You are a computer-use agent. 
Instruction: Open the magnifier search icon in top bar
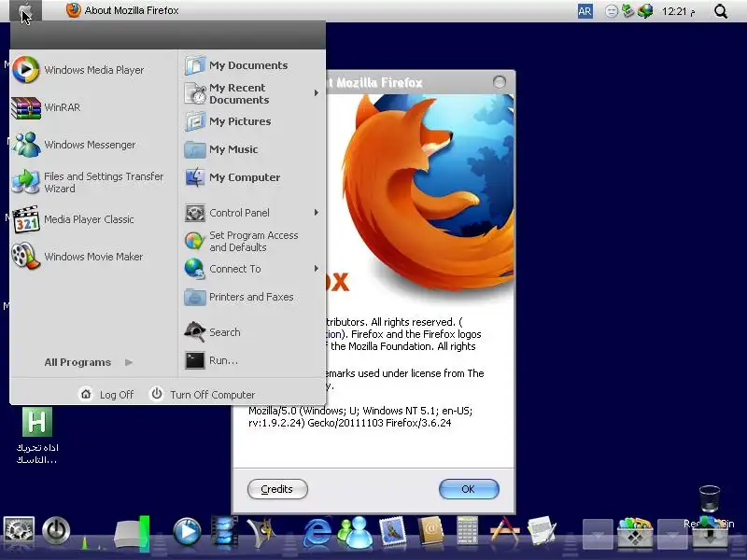(x=721, y=11)
